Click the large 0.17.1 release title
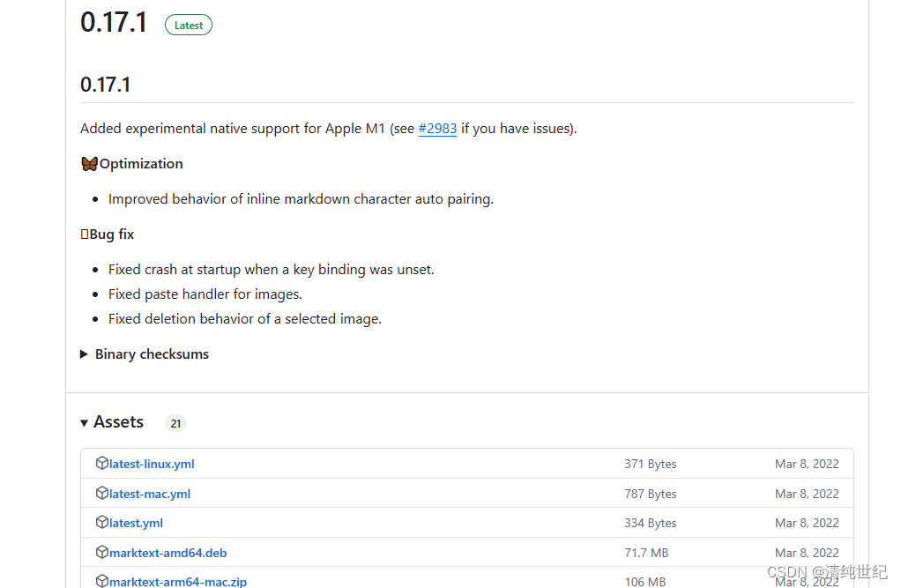 coord(114,23)
